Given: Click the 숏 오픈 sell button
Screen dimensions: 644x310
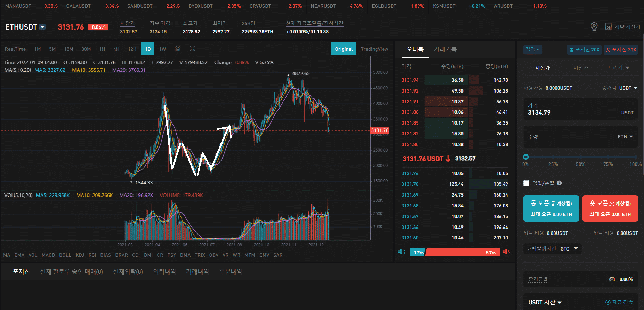Looking at the screenshot, I should (610, 208).
